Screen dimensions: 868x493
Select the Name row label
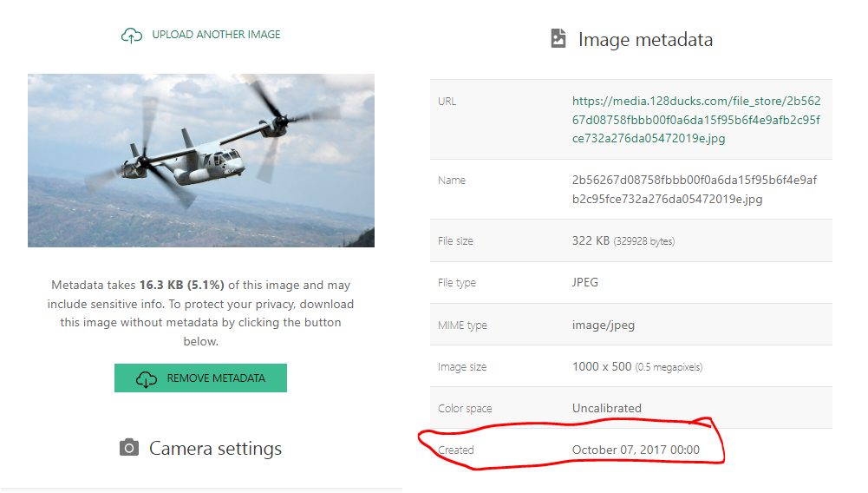coord(452,181)
